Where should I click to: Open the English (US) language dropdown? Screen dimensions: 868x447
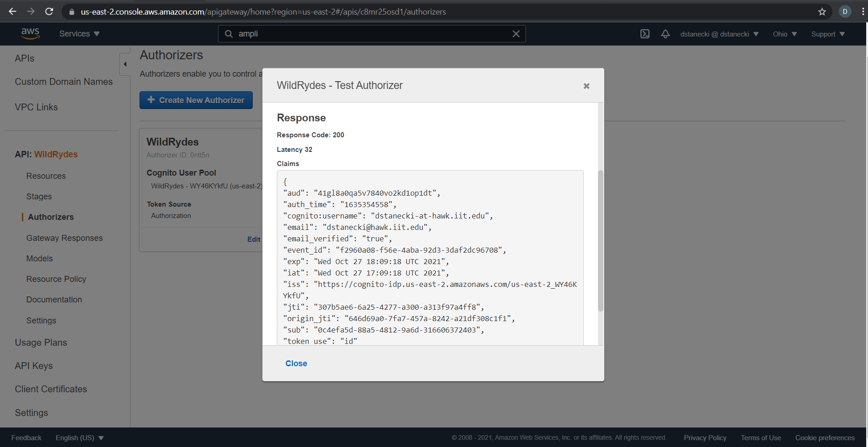click(x=79, y=438)
